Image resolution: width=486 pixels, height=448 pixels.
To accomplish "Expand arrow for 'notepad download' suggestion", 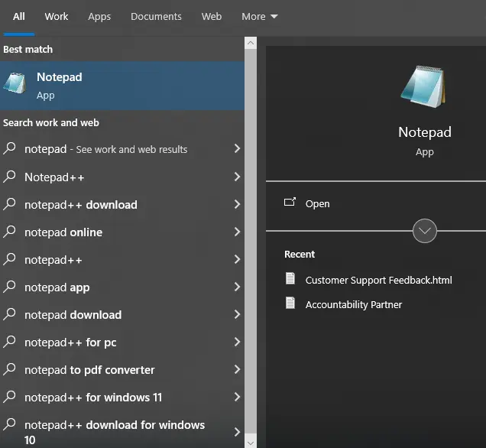I will pos(237,314).
